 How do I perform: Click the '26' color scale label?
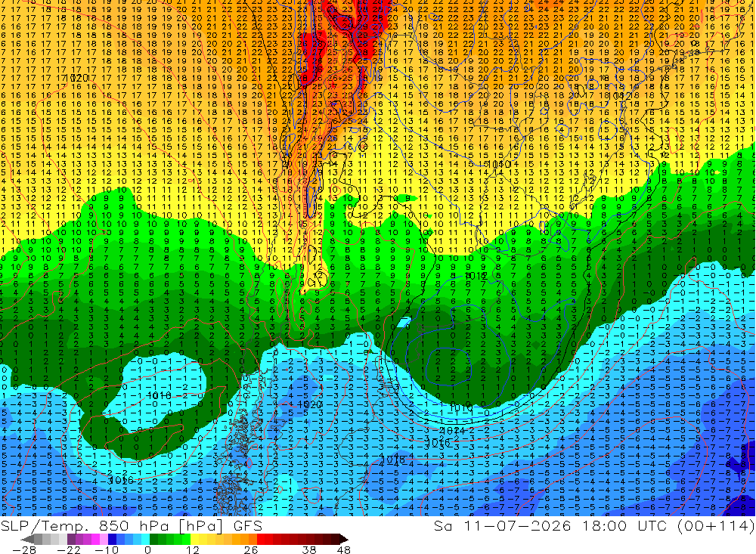pos(251,549)
